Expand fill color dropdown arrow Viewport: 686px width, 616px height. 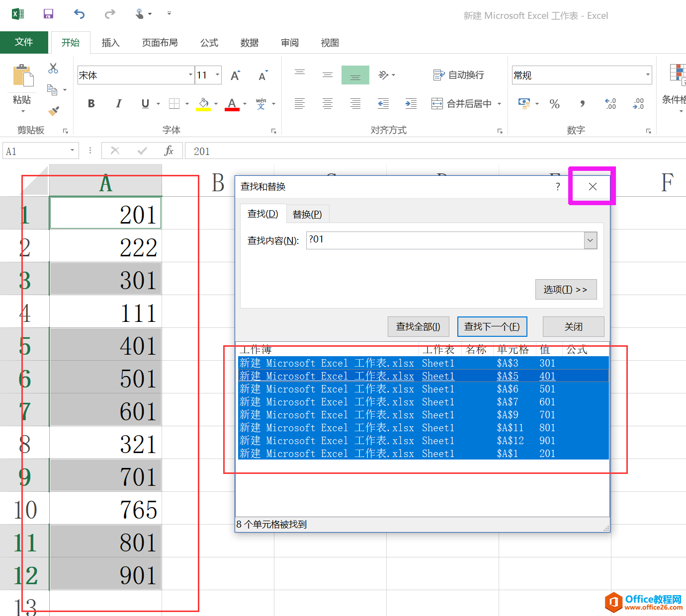[216, 104]
